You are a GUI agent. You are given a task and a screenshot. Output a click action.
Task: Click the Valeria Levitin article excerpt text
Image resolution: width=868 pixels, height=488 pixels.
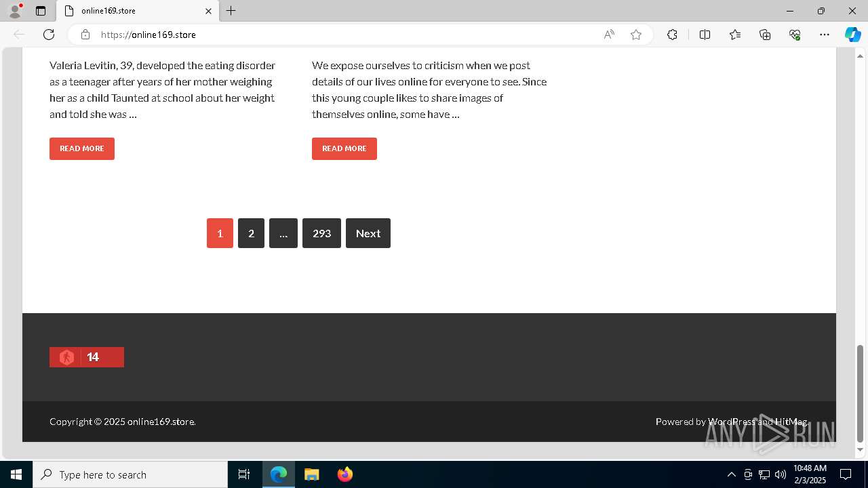(163, 89)
